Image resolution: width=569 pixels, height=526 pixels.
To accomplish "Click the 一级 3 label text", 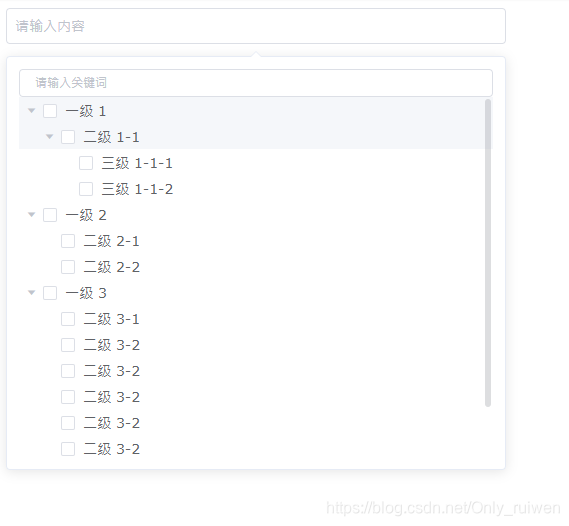I will click(x=86, y=293).
